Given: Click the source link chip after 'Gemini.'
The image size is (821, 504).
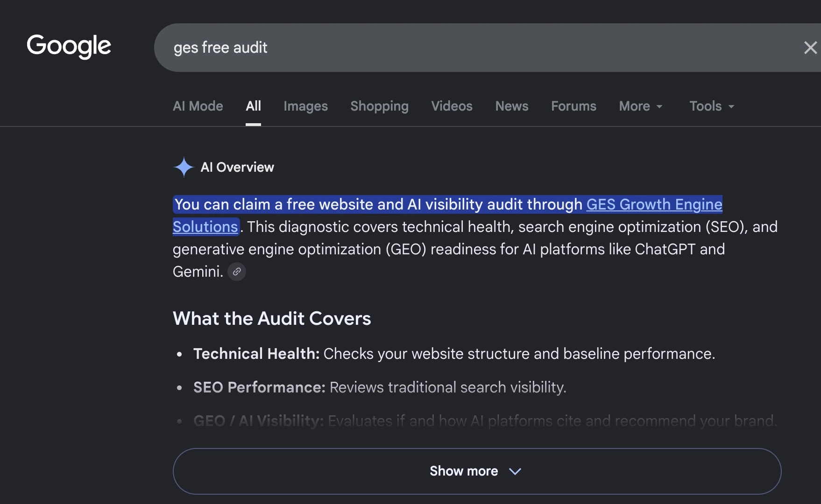Looking at the screenshot, I should [x=237, y=272].
